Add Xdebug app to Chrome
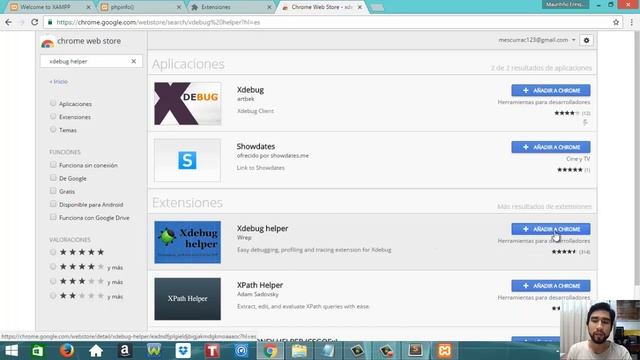 551,90
